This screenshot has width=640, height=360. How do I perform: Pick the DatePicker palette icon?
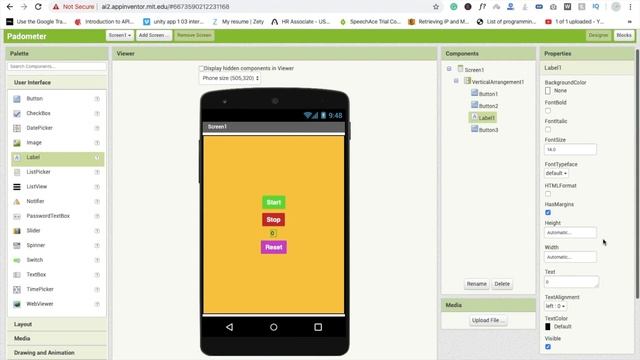[x=17, y=128]
